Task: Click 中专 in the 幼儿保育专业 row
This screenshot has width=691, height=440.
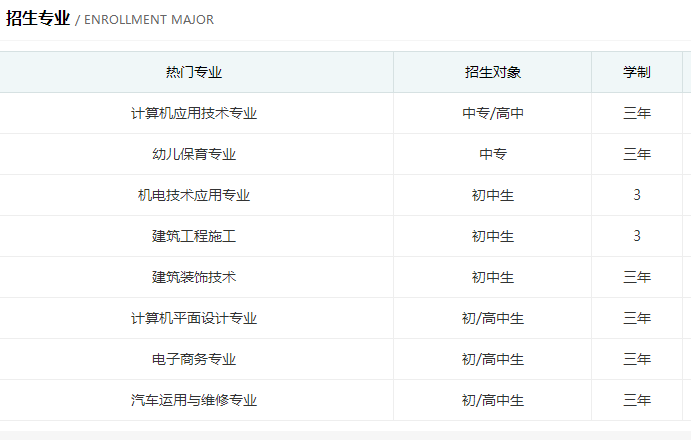Action: pyautogui.click(x=493, y=154)
